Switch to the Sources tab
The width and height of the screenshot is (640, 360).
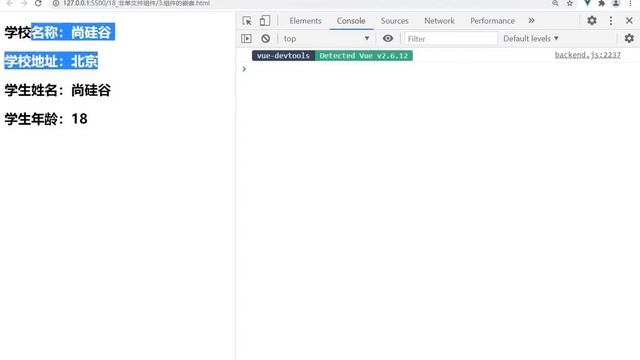pos(394,21)
